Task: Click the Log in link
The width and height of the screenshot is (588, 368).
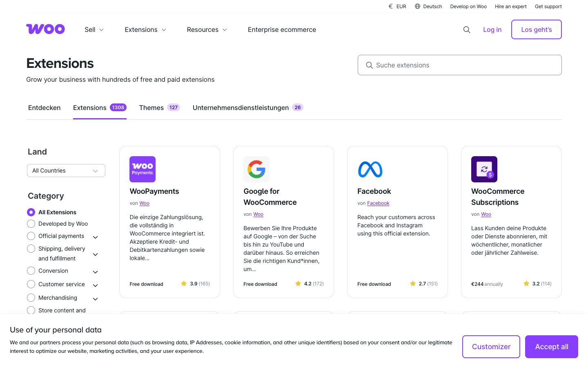Action: click(492, 29)
